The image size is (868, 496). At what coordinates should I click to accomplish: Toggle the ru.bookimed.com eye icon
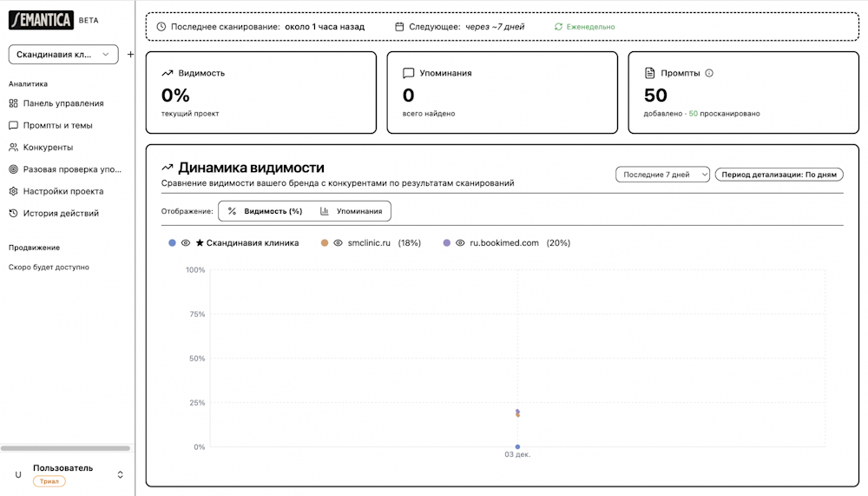(x=460, y=243)
